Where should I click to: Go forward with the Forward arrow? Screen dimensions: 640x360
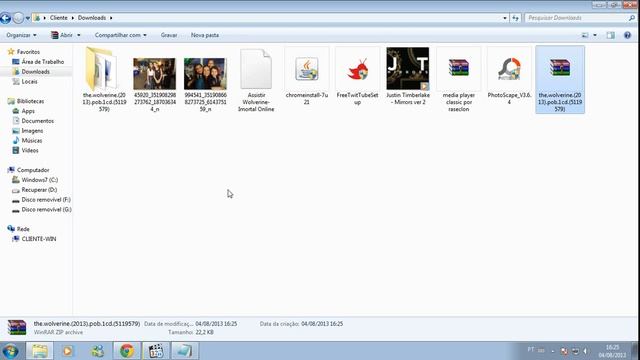pos(18,18)
